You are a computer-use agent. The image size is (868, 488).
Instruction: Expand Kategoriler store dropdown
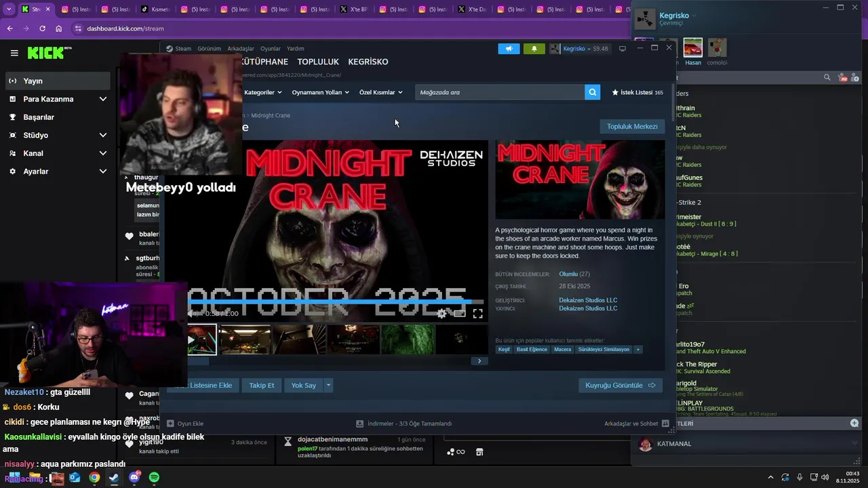pos(263,92)
